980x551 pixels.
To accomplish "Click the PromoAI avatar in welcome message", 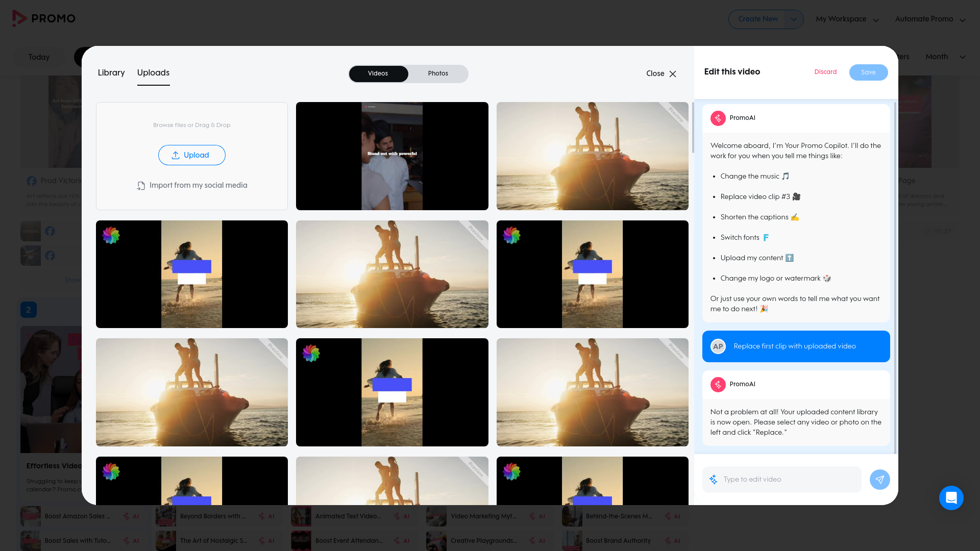I will (718, 118).
